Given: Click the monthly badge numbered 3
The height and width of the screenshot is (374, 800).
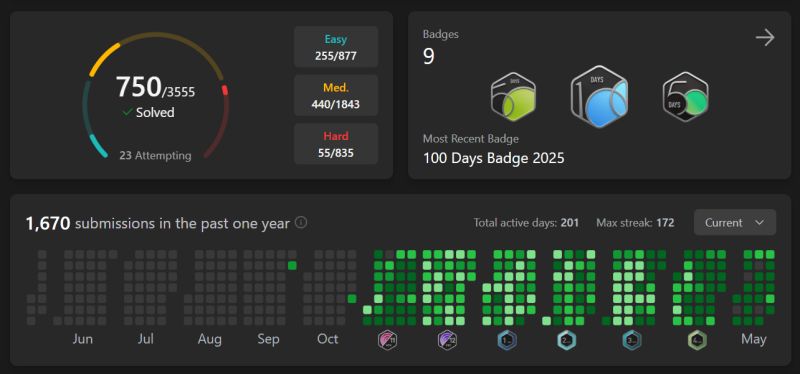Looking at the screenshot, I should point(632,340).
